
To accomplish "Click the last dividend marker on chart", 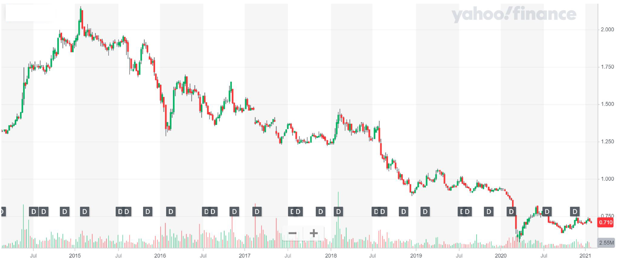I will click(x=575, y=212).
